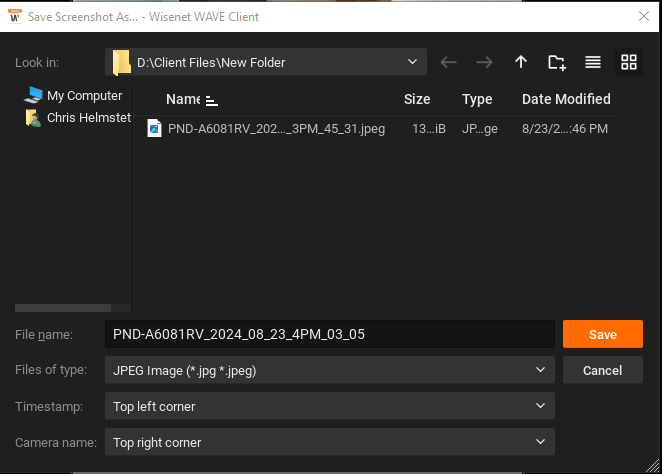662x474 pixels.
Task: Create a new folder with folder-plus icon
Action: [x=556, y=62]
